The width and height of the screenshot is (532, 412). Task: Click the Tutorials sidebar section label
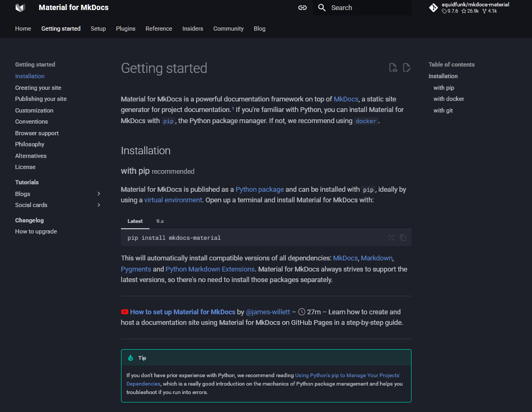27,182
